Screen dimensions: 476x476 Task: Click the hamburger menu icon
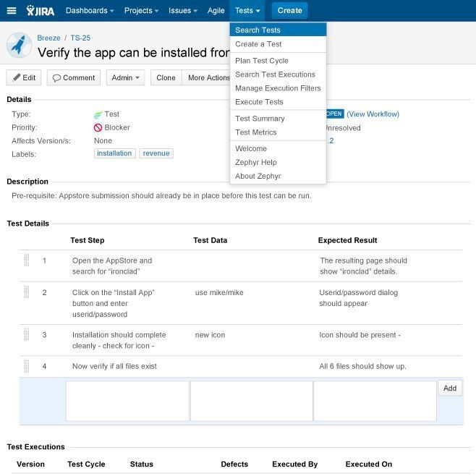click(11, 11)
